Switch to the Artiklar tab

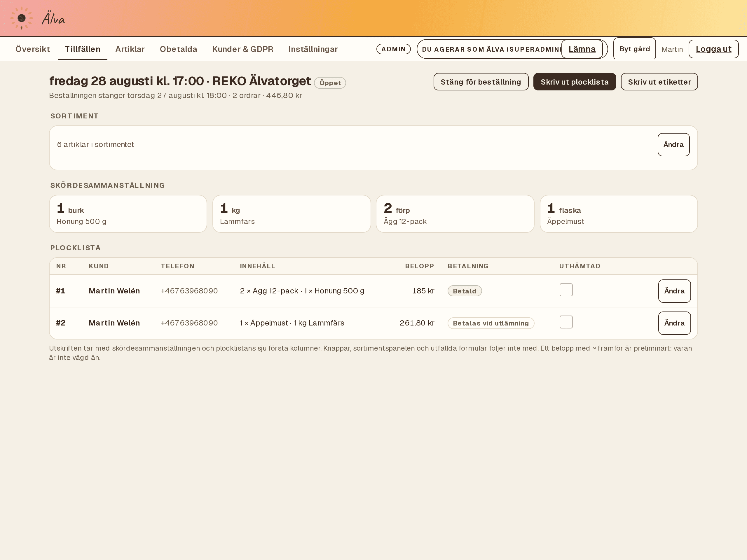(130, 49)
